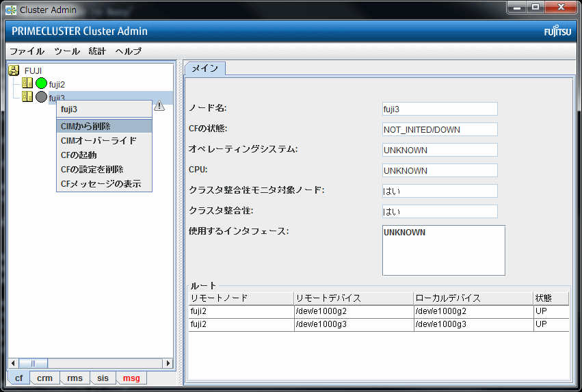Click the fuji2 node server icon
This screenshot has height=392, width=582.
tap(27, 83)
